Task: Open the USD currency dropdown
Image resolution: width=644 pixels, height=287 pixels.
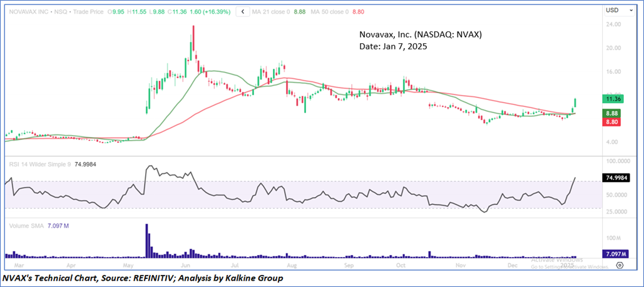Action: [619, 10]
